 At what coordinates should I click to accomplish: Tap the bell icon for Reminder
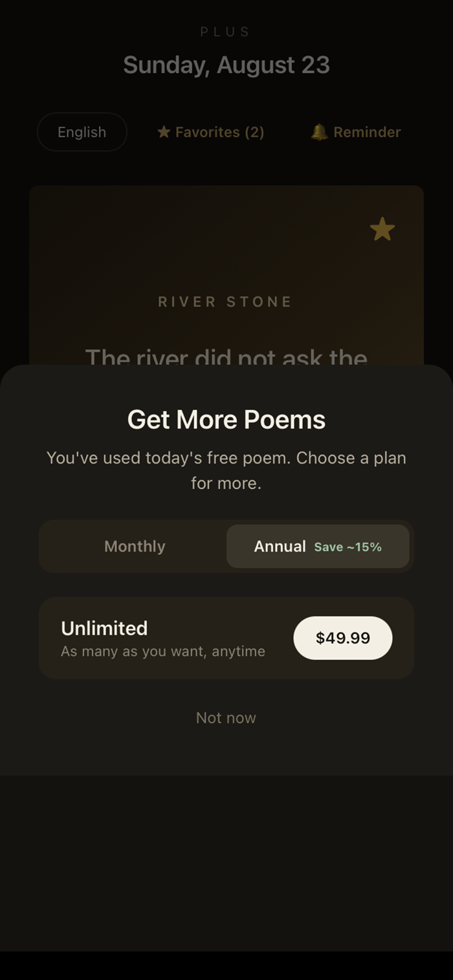(319, 132)
